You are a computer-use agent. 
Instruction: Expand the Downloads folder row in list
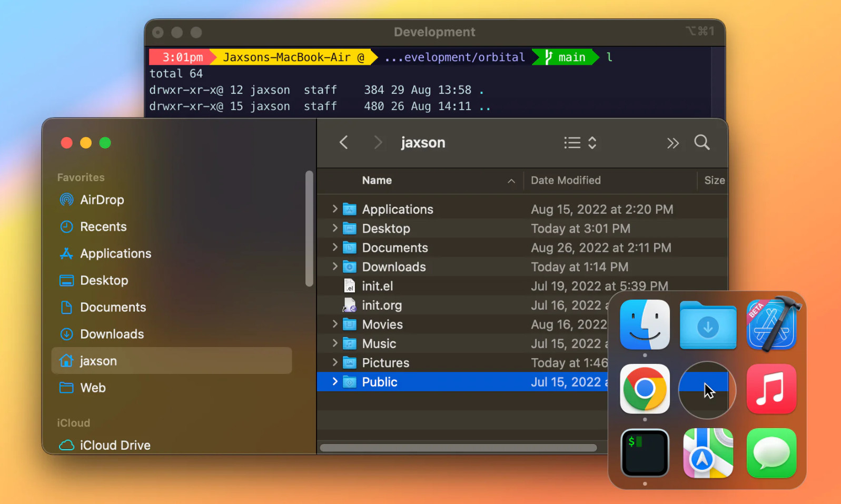pos(334,266)
